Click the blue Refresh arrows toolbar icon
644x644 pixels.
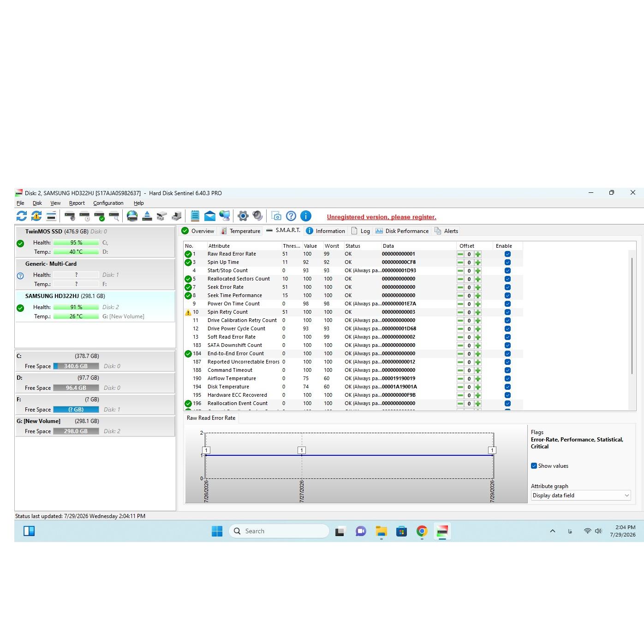tap(22, 216)
